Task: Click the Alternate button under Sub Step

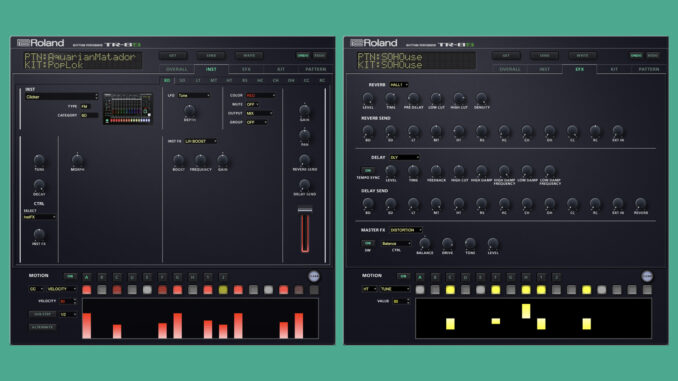Action: point(42,327)
